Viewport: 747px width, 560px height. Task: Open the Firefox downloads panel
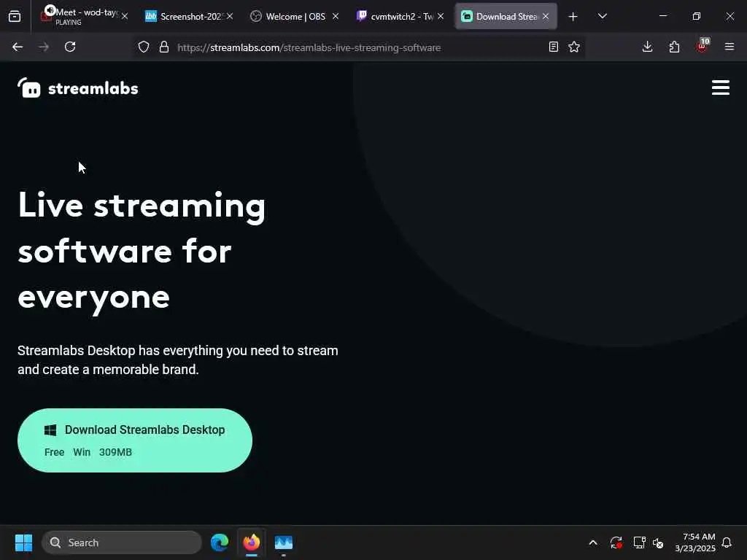[647, 47]
